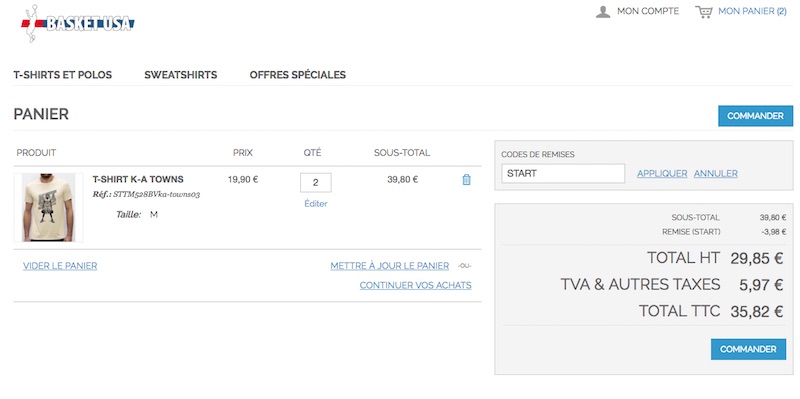The image size is (800, 399).
Task: Open T-Shirts et Polos menu
Action: (63, 75)
